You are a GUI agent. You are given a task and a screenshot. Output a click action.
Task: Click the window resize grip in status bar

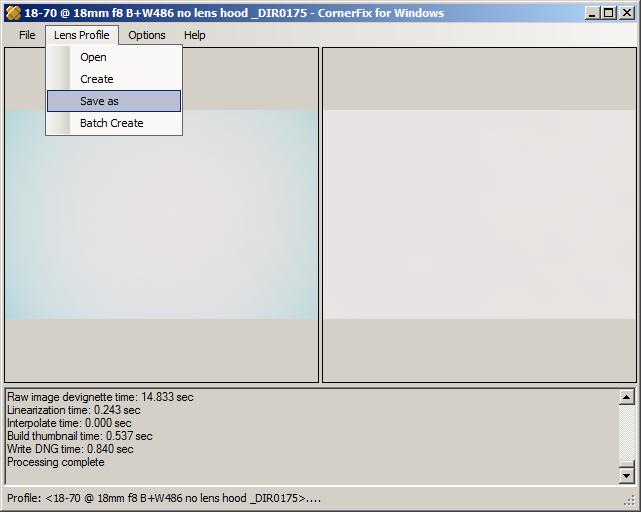click(631, 500)
